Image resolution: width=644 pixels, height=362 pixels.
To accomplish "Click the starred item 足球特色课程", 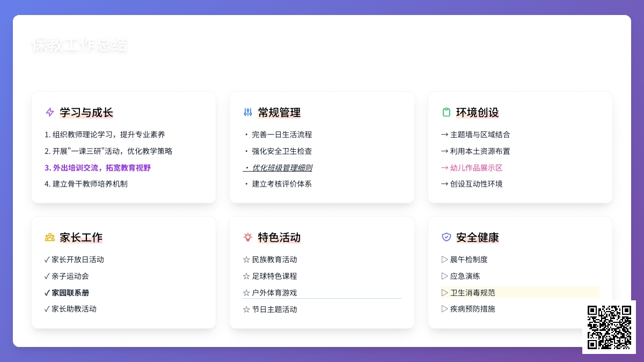I will click(x=270, y=276).
